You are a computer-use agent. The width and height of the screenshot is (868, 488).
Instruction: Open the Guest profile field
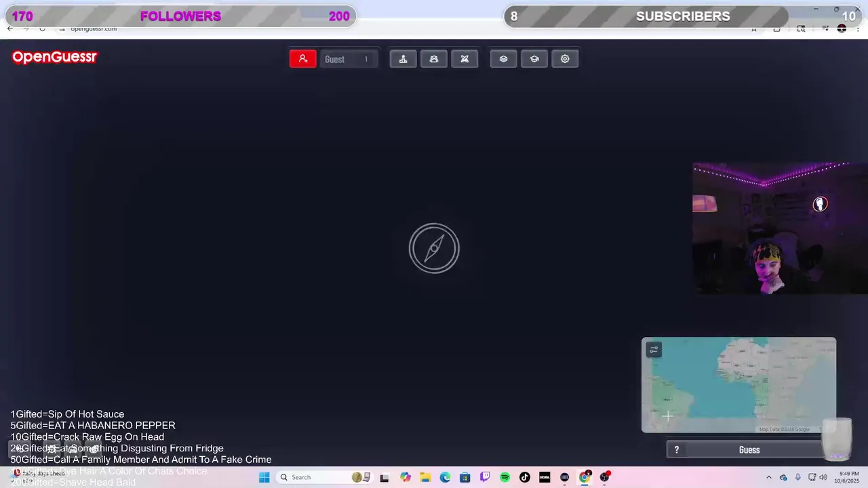tap(349, 59)
